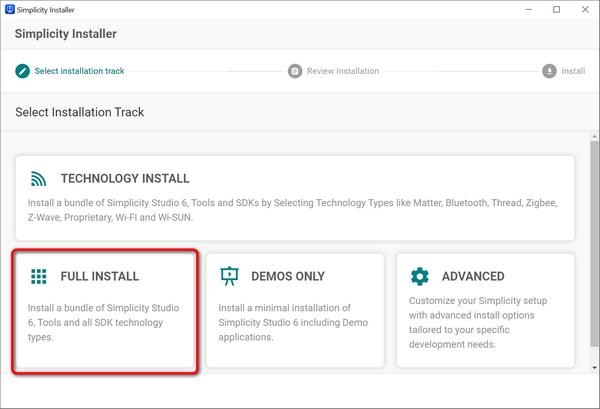Click the presentation screen icon on Demos Only

229,276
